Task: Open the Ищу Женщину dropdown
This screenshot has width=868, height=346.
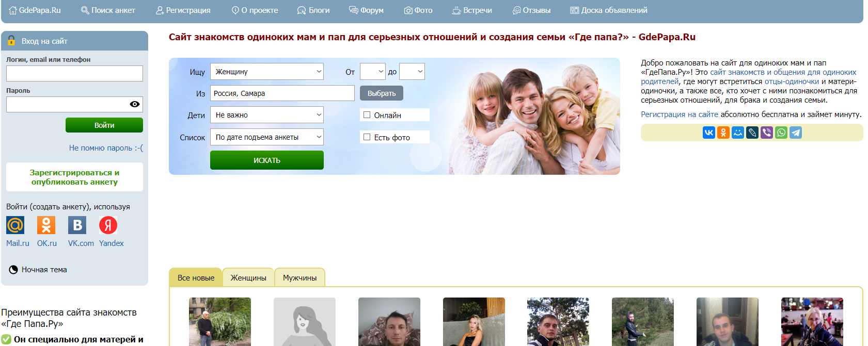Action: tap(267, 71)
